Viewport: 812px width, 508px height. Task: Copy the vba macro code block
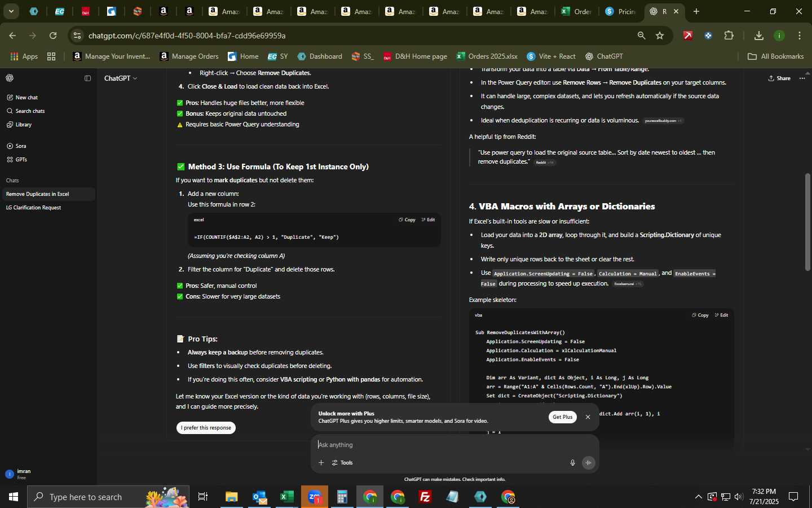click(x=700, y=315)
